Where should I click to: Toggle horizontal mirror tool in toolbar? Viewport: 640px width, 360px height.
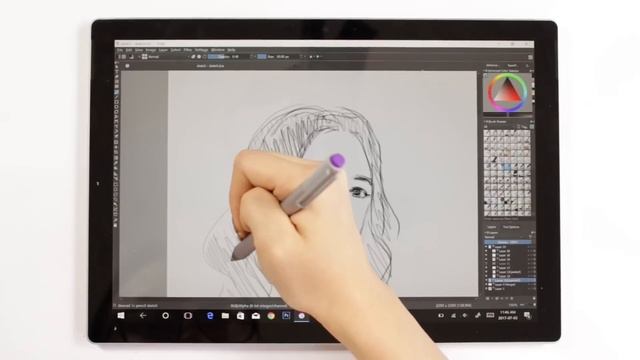point(311,57)
